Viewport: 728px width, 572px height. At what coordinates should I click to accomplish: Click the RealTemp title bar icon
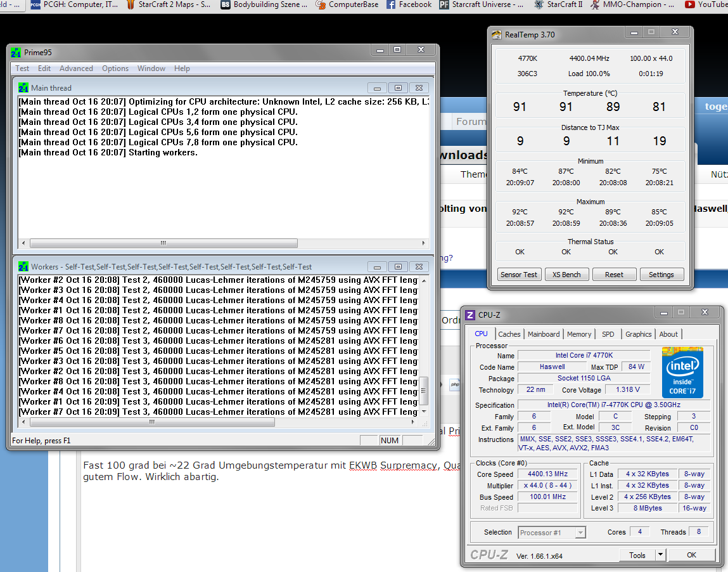click(497, 35)
